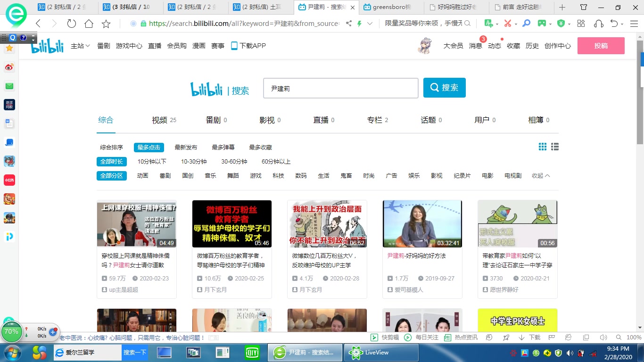Open 消息 messages link
This screenshot has height=362, width=644.
coord(475,46)
